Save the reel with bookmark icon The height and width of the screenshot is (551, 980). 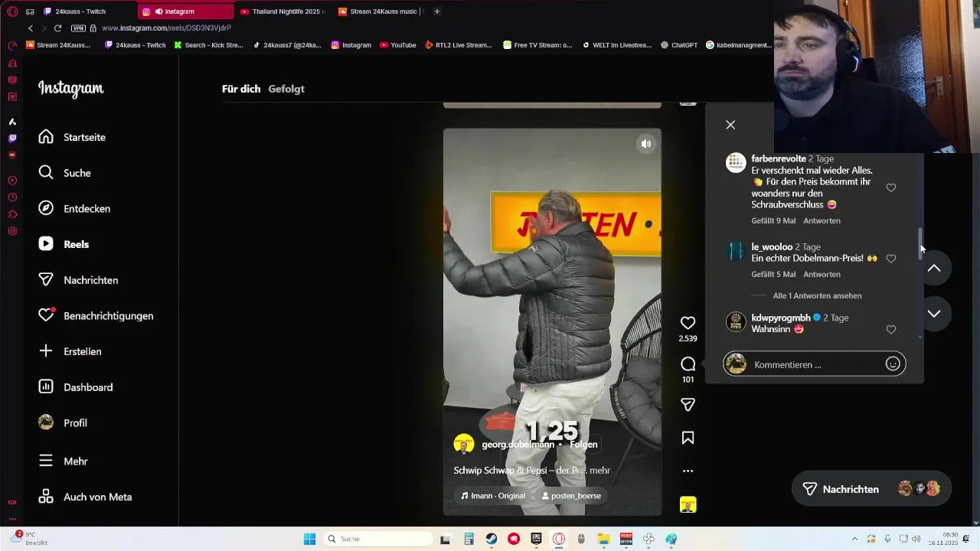(x=688, y=438)
